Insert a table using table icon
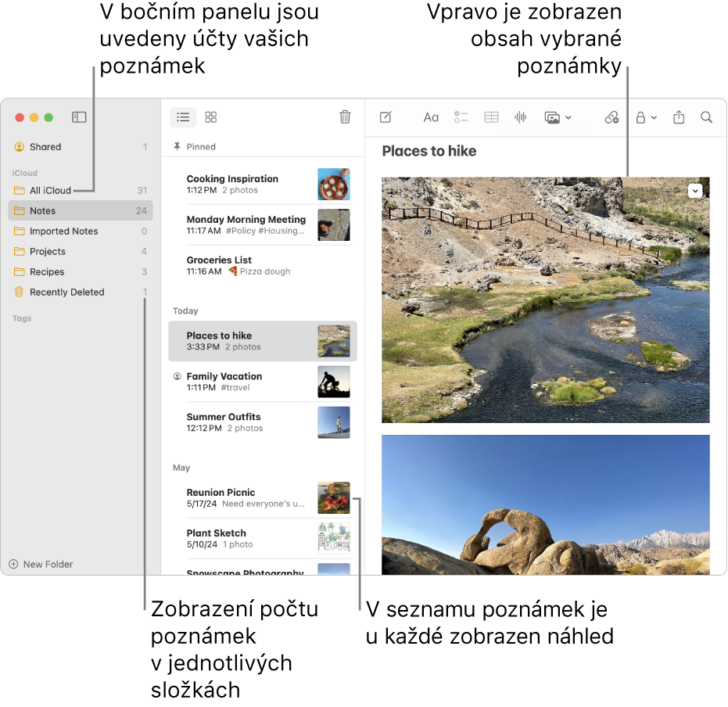Screen dimensions: 728x707 coord(491,117)
